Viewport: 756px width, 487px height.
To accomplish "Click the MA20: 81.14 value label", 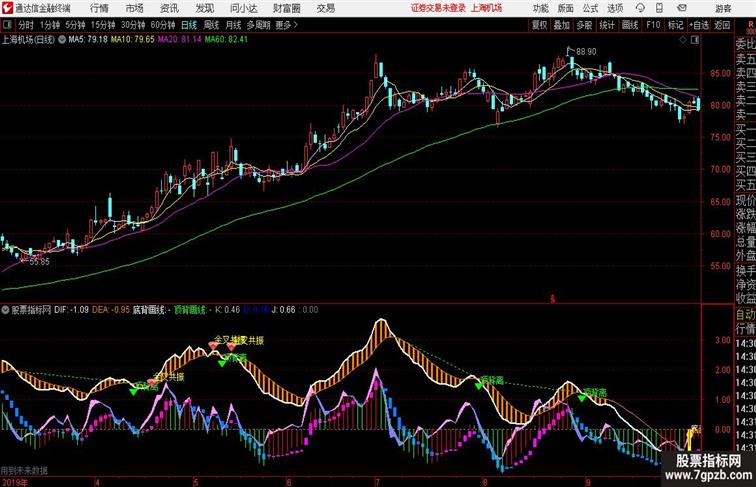I will (179, 40).
